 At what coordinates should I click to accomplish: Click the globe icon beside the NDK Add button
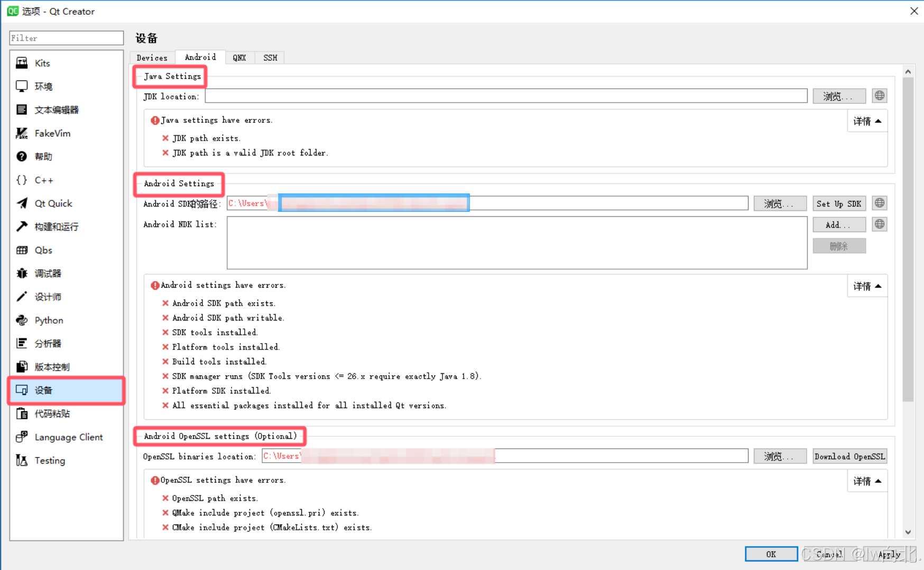(x=879, y=224)
